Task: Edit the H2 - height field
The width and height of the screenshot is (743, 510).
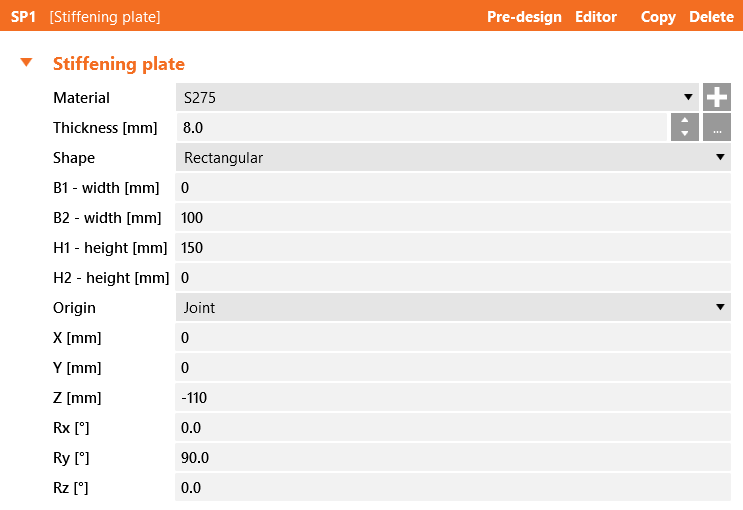Action: point(452,277)
